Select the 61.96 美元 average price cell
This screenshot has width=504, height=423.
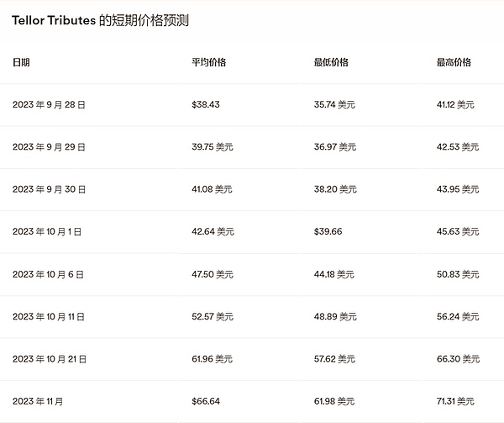point(213,359)
